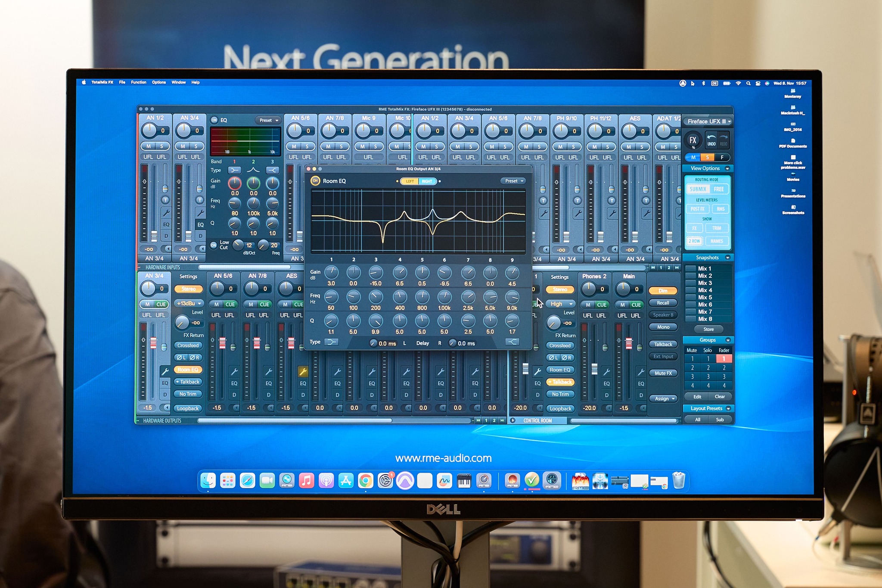
Task: Open the App Store from the Dock
Action: (x=346, y=480)
